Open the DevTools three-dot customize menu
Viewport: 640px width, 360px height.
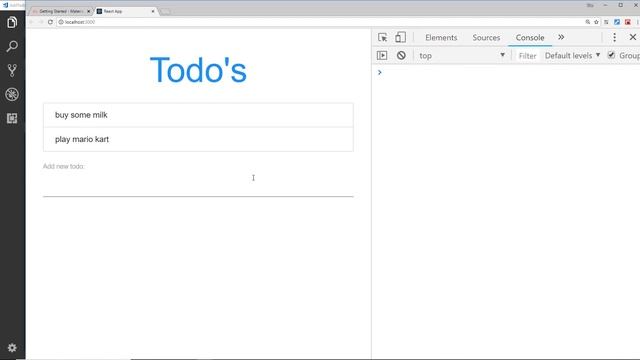pos(614,38)
